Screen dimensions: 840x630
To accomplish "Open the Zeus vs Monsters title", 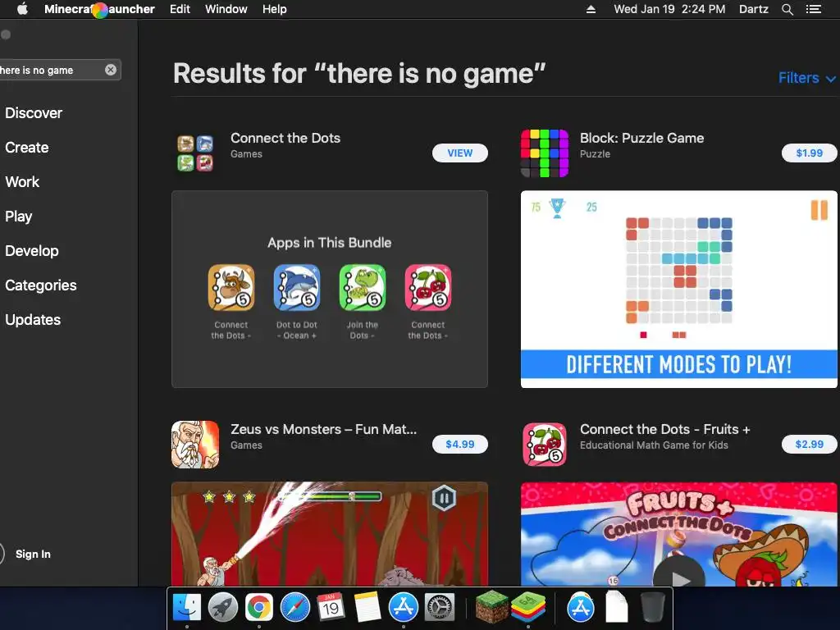I will pyautogui.click(x=323, y=429).
